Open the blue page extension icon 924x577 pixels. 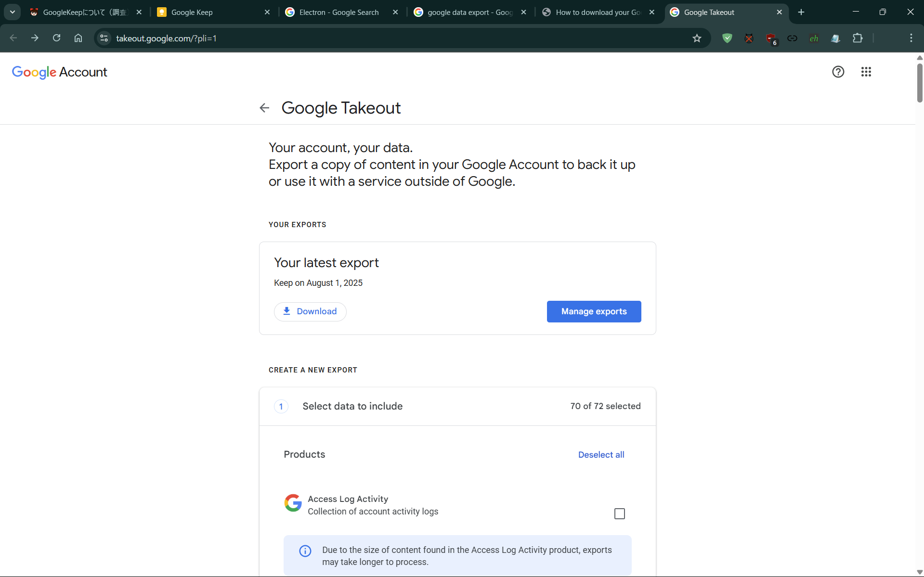point(835,38)
